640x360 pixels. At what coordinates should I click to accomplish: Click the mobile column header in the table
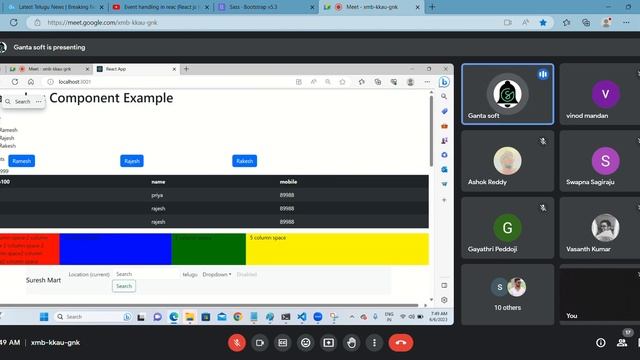[x=288, y=182]
